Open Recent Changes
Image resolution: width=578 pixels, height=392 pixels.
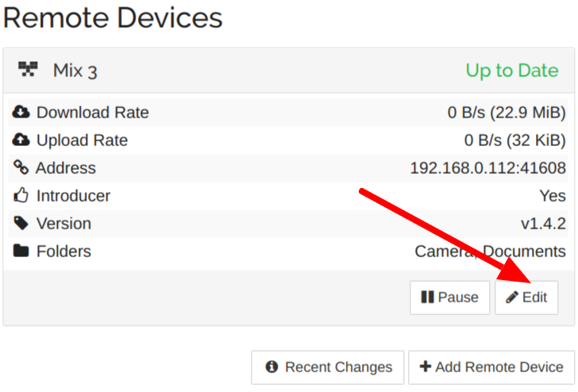click(x=327, y=367)
